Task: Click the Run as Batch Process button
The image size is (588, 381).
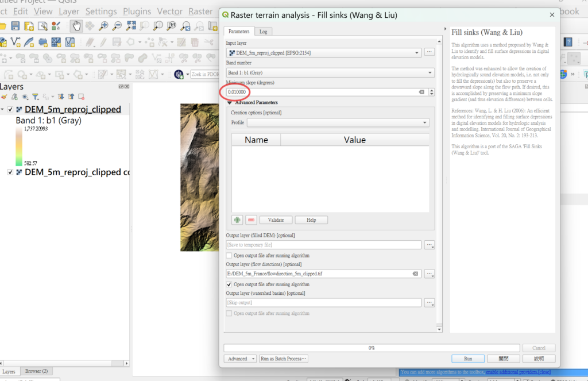Action: point(284,359)
